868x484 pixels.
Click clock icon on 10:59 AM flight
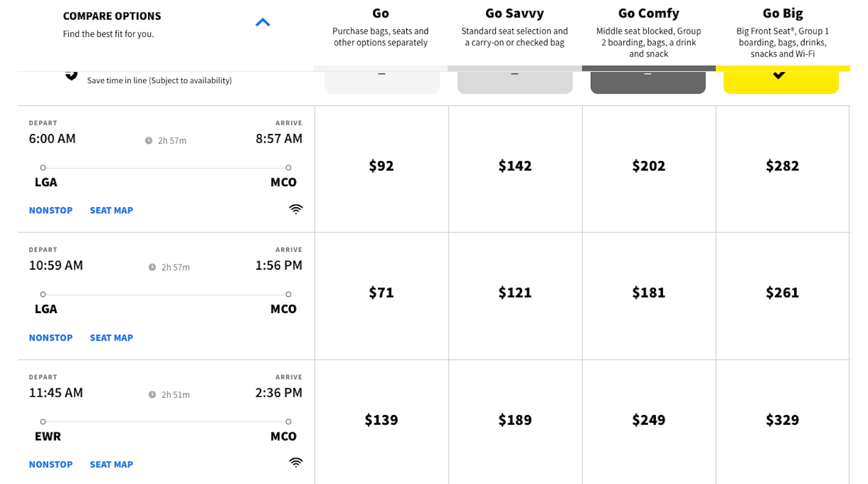[152, 268]
